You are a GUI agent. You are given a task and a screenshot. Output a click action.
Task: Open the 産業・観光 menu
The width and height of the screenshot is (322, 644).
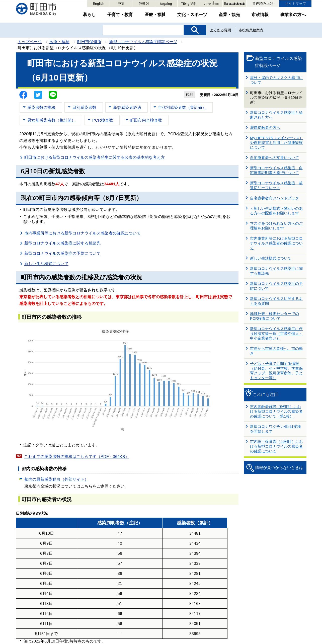coord(229,15)
